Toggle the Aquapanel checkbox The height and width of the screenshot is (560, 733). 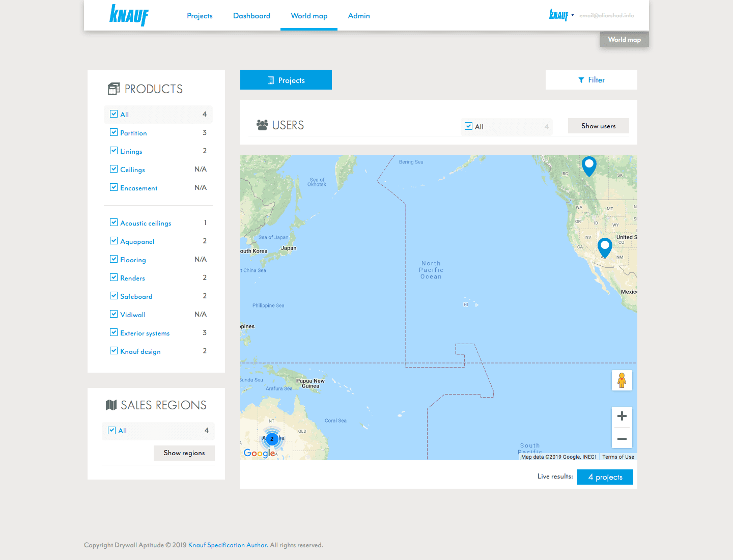coord(114,241)
